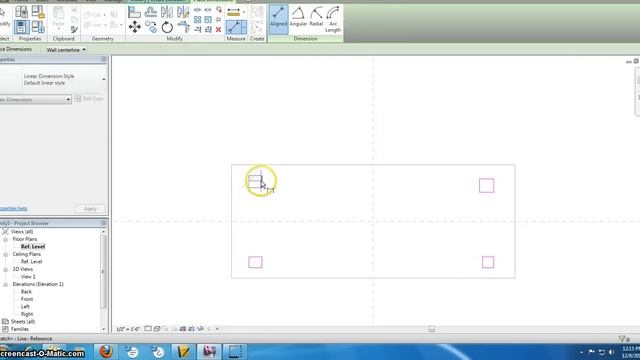Open the Left elevation view
Image resolution: width=640 pixels, height=360 pixels.
(x=25, y=307)
